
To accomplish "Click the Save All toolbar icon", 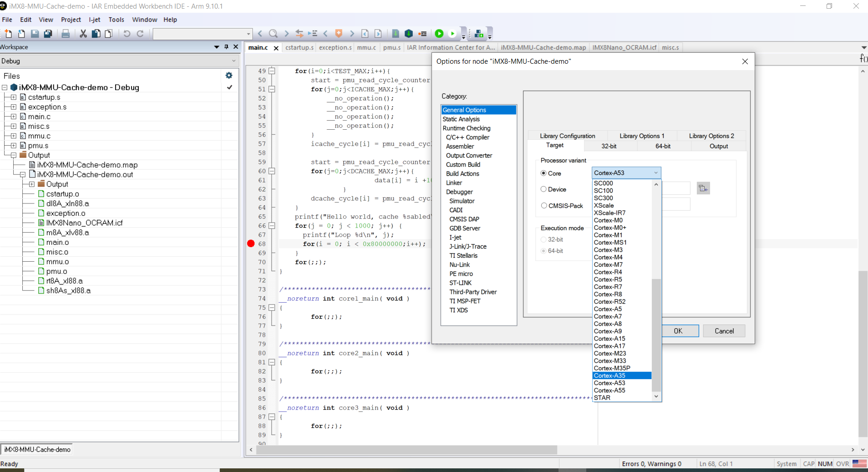I will coord(48,34).
